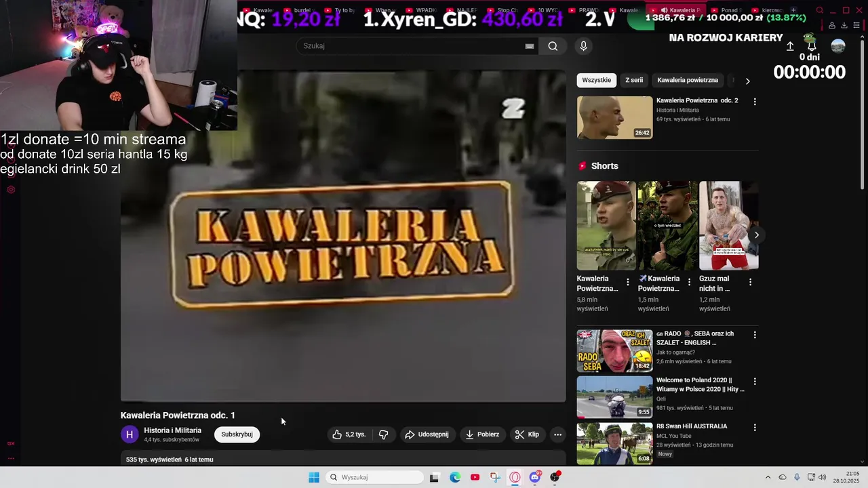This screenshot has height=488, width=868.
Task: Open Snipping Tool from the taskbar
Action: [x=495, y=477]
